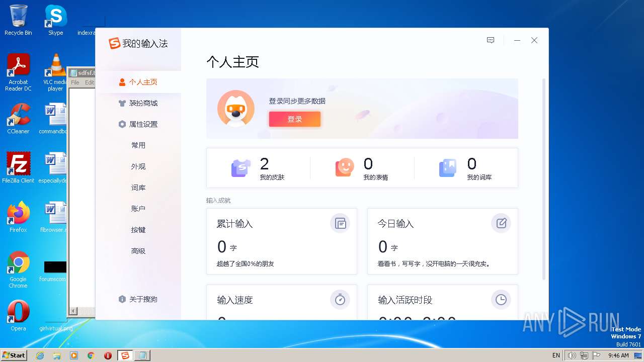Viewport: 644px width, 362px height.
Task: Switch to Notepad taskbar button
Action: coord(142,355)
